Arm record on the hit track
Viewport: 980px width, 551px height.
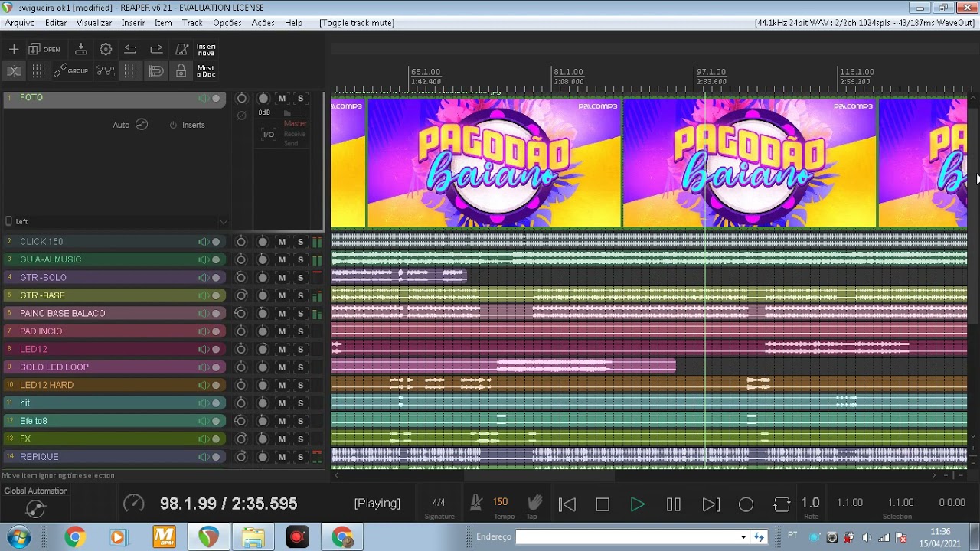click(216, 403)
